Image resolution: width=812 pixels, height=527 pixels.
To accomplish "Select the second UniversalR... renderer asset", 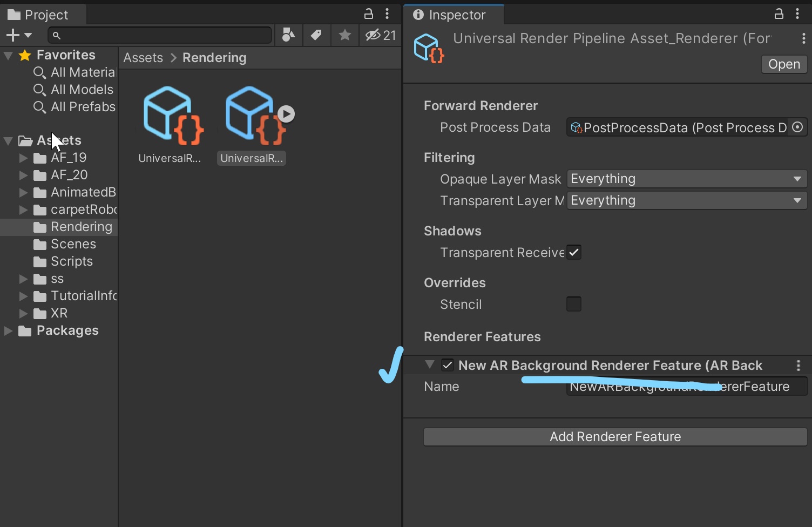I will click(252, 125).
